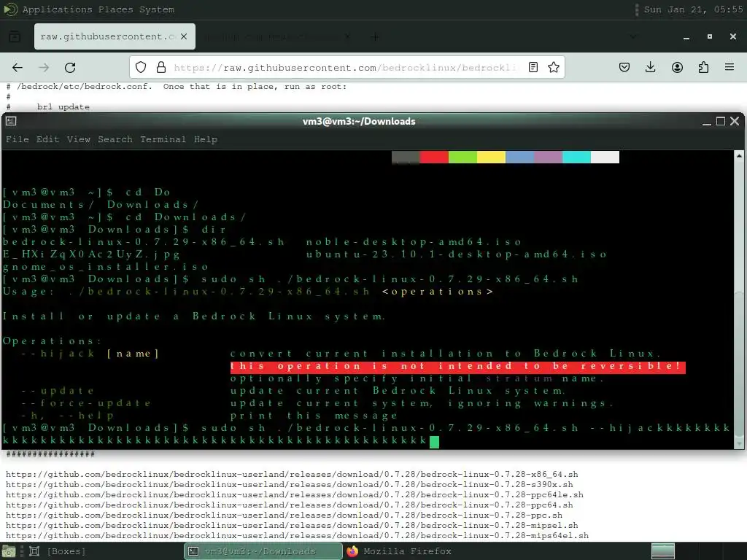Bookmark this page with the star icon
Viewport: 747px width, 560px height.
click(x=553, y=67)
